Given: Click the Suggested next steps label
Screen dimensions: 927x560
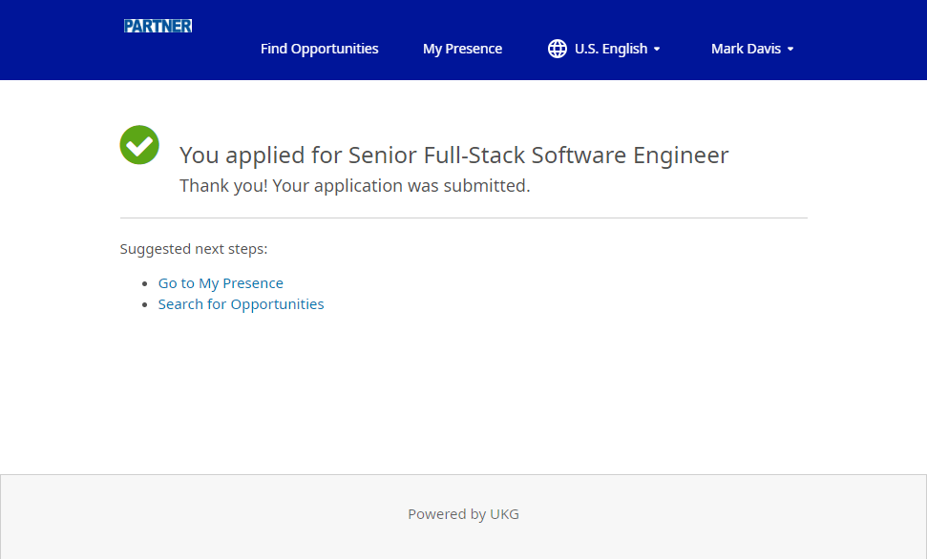Looking at the screenshot, I should [194, 249].
